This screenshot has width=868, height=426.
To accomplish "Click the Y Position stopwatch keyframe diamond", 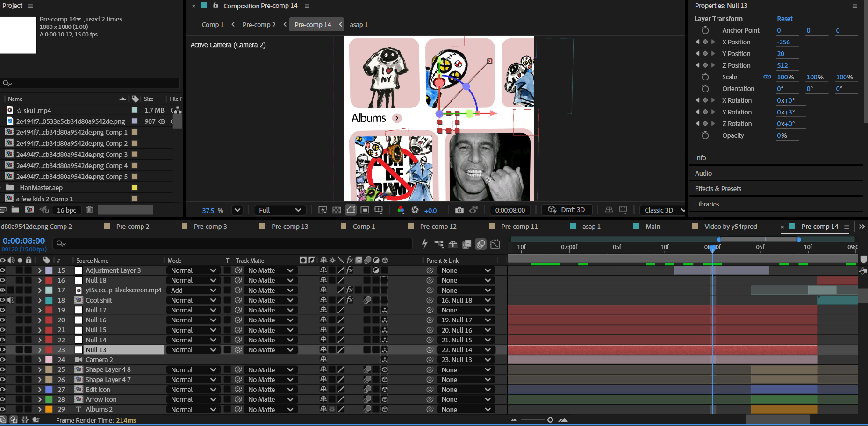I will click(x=705, y=54).
